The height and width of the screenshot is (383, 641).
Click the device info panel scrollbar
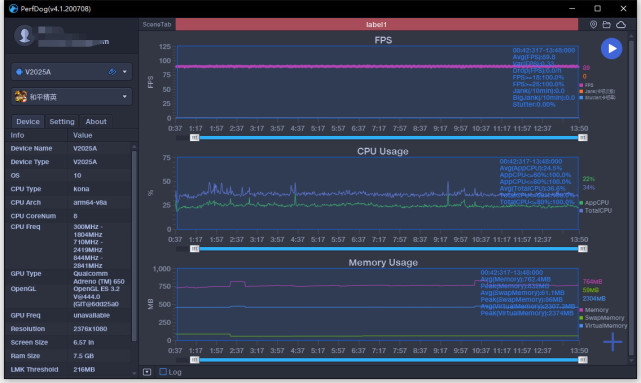click(x=134, y=245)
